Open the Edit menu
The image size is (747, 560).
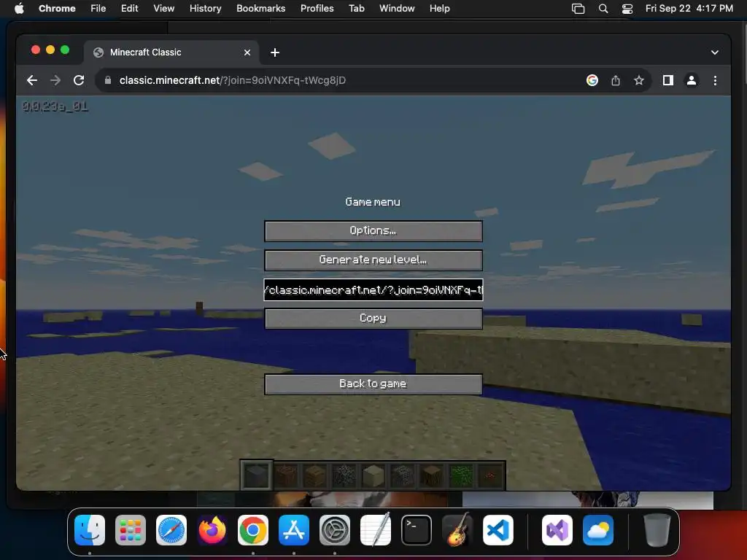pyautogui.click(x=130, y=9)
